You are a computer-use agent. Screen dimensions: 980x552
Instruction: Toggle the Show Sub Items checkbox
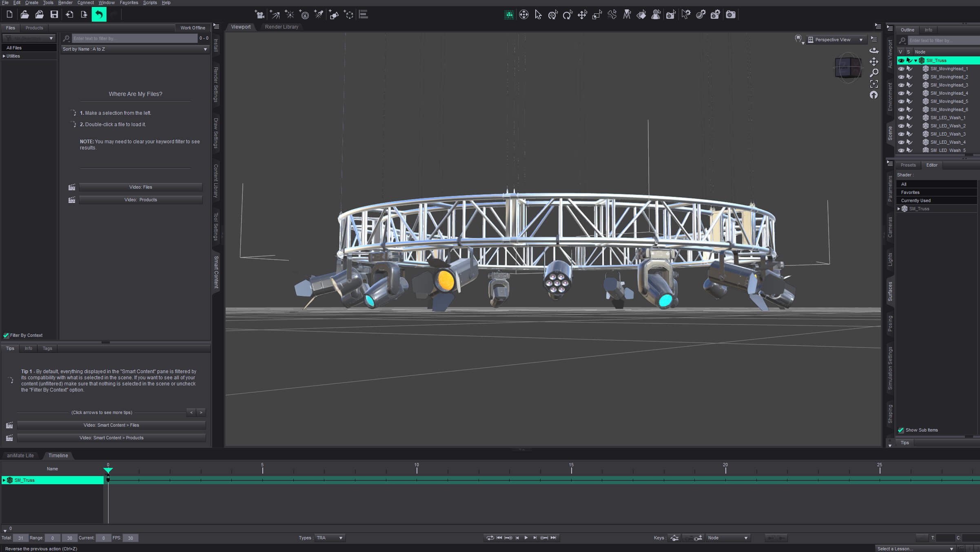(900, 430)
